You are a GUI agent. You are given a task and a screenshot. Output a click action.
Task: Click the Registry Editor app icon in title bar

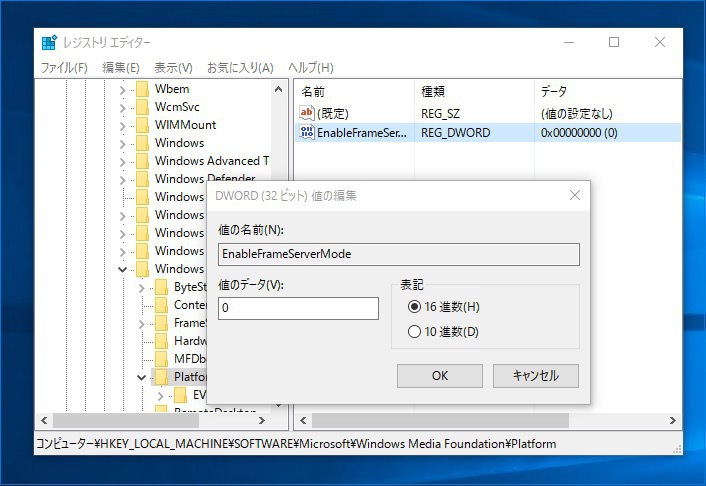tap(49, 42)
